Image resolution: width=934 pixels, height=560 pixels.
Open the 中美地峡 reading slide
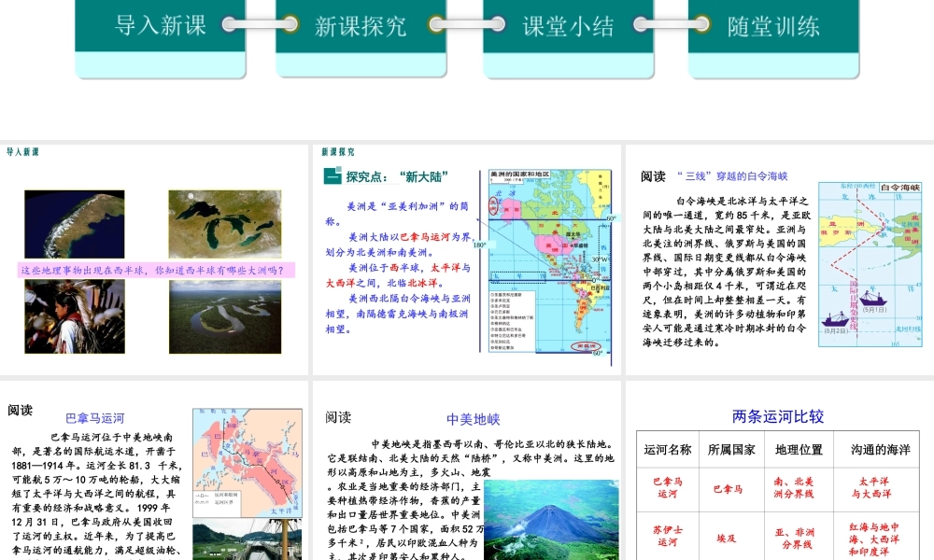tap(466, 471)
